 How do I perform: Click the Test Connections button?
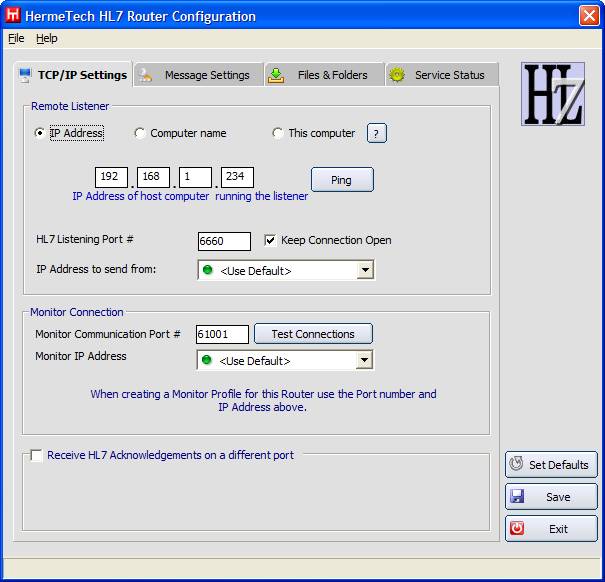(x=313, y=334)
